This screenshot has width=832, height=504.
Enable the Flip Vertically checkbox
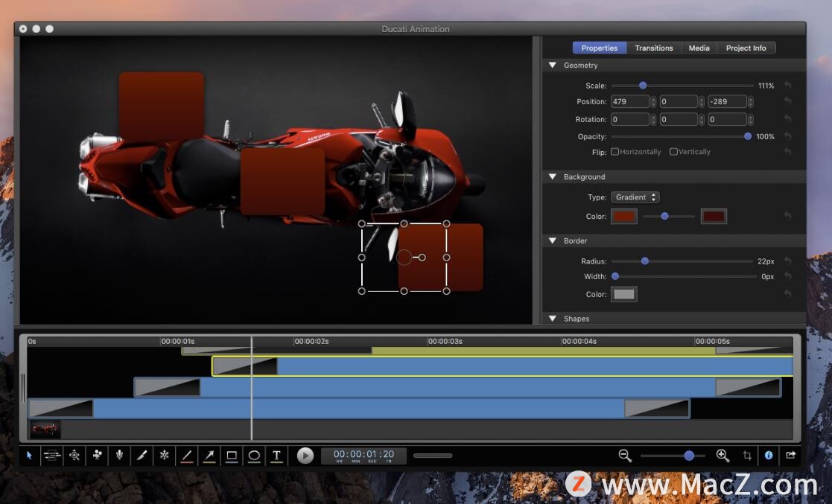673,152
